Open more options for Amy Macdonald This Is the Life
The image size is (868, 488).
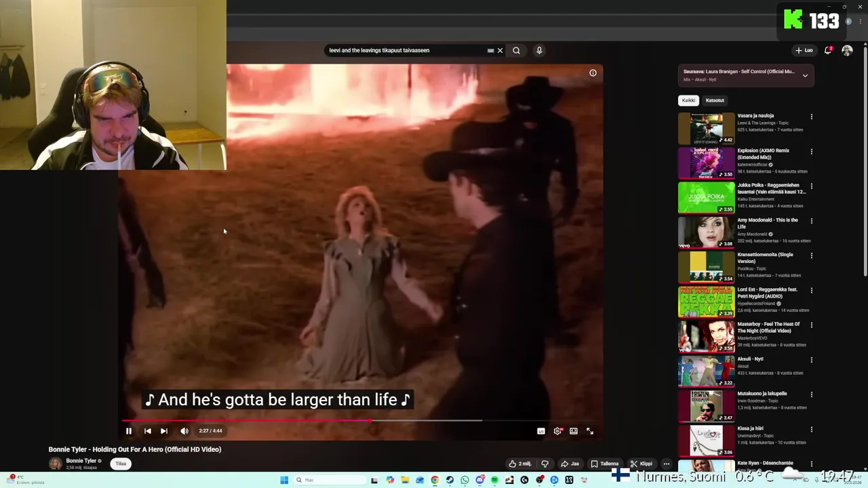(811, 221)
